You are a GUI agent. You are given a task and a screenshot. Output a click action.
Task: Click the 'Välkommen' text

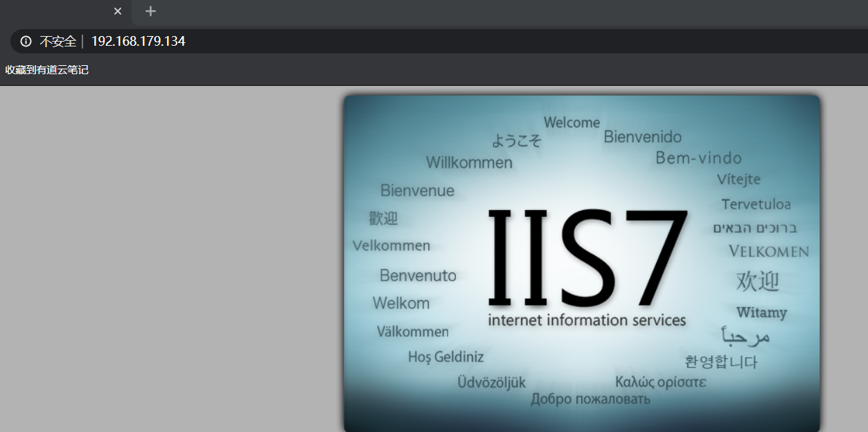click(413, 332)
